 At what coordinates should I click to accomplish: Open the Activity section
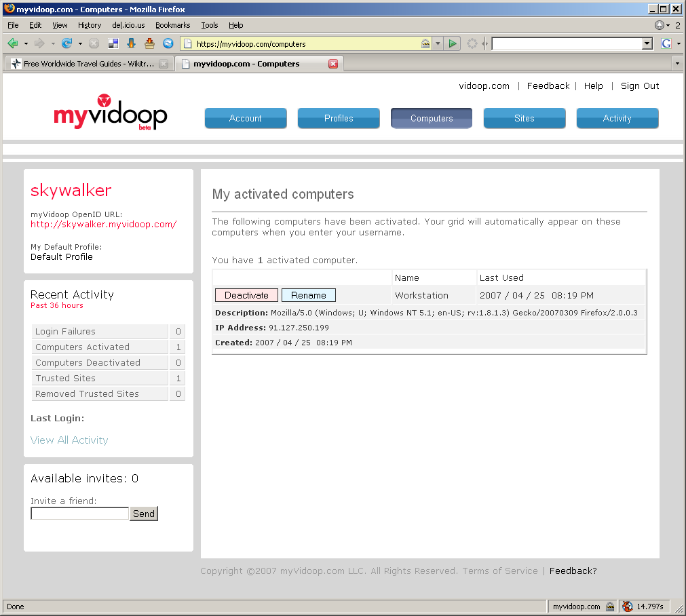coord(617,118)
